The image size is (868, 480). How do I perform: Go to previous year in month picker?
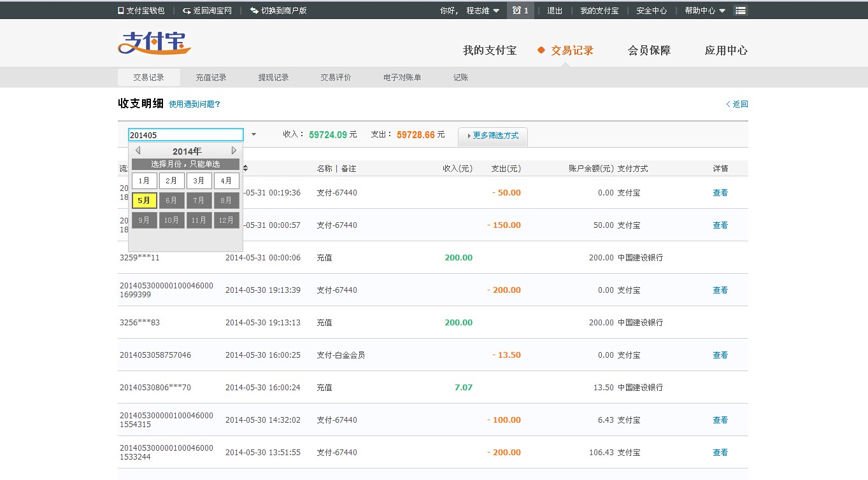[x=138, y=151]
